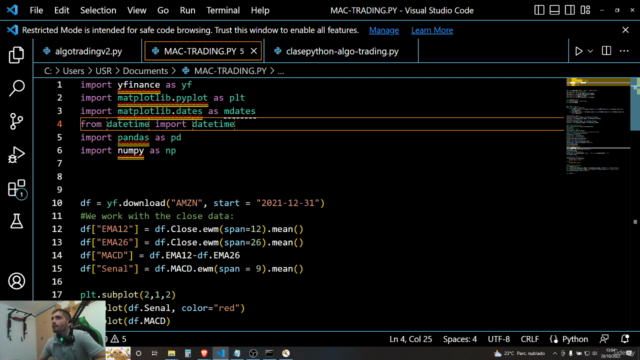This screenshot has height=360, width=640.
Task: Open the Explorer view in activity bar
Action: (16, 55)
